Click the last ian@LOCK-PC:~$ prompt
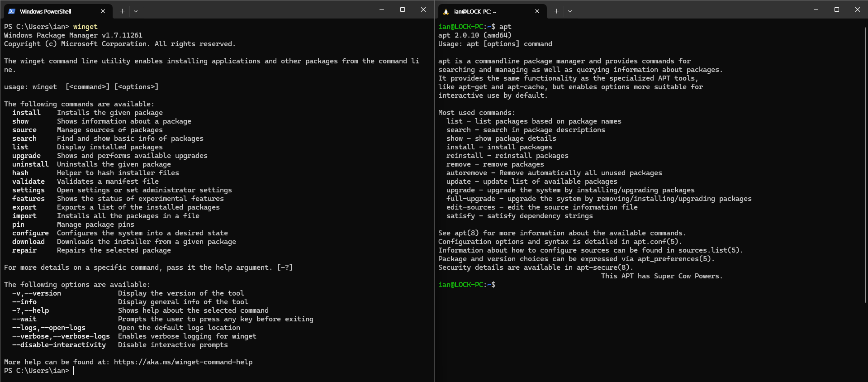Viewport: 868px width, 382px height. (x=467, y=285)
